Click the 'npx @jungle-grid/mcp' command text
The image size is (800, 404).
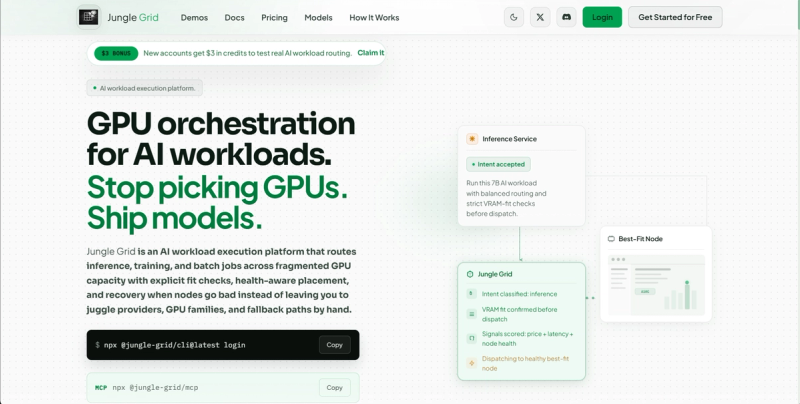click(155, 388)
